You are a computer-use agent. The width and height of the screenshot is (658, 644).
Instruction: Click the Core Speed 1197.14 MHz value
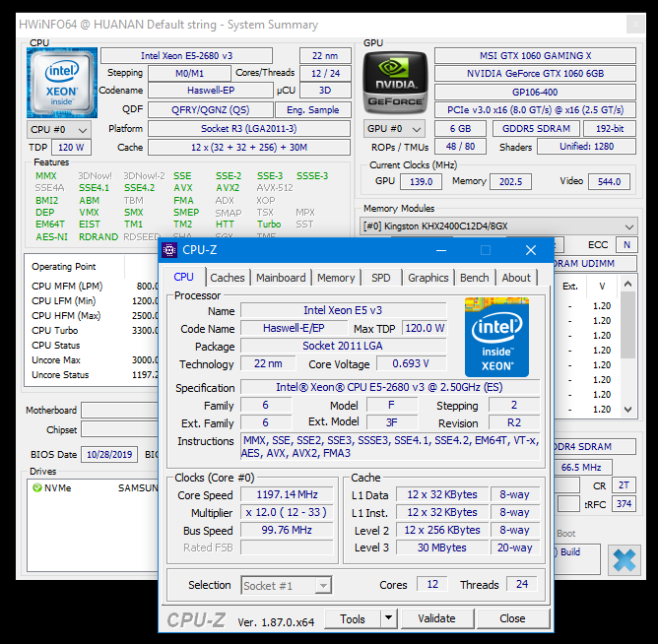point(287,494)
